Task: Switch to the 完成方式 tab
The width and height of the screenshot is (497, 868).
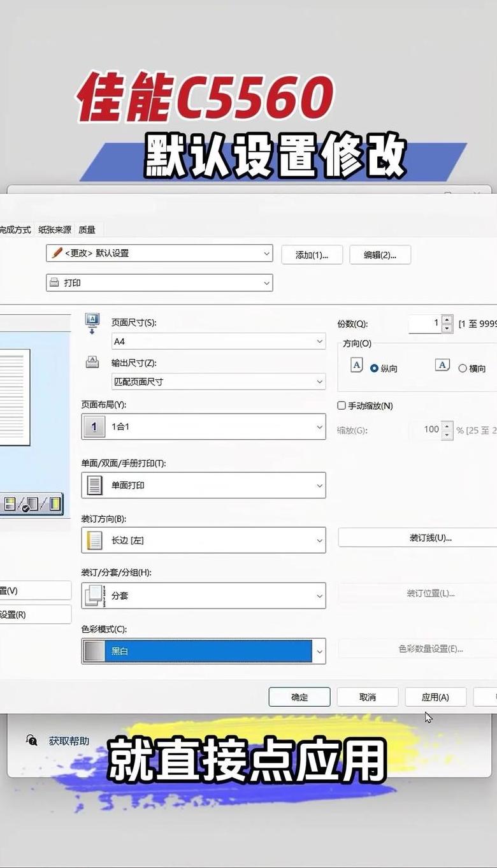Action: tap(15, 229)
